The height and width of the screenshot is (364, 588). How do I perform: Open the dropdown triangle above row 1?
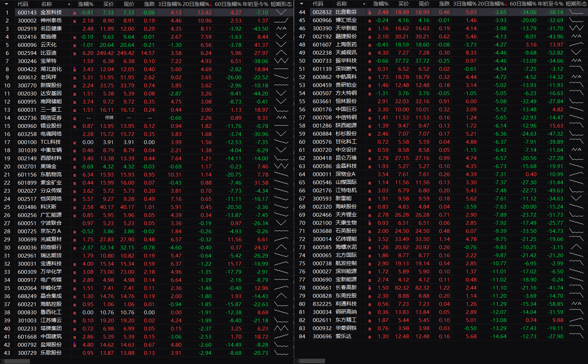click(6, 4)
